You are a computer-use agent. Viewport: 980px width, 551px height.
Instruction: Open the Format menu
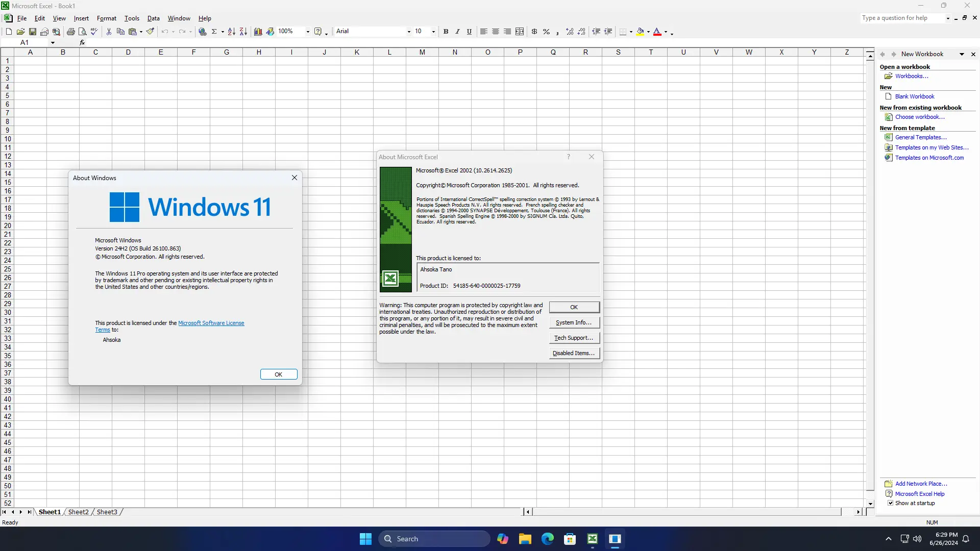coord(107,18)
